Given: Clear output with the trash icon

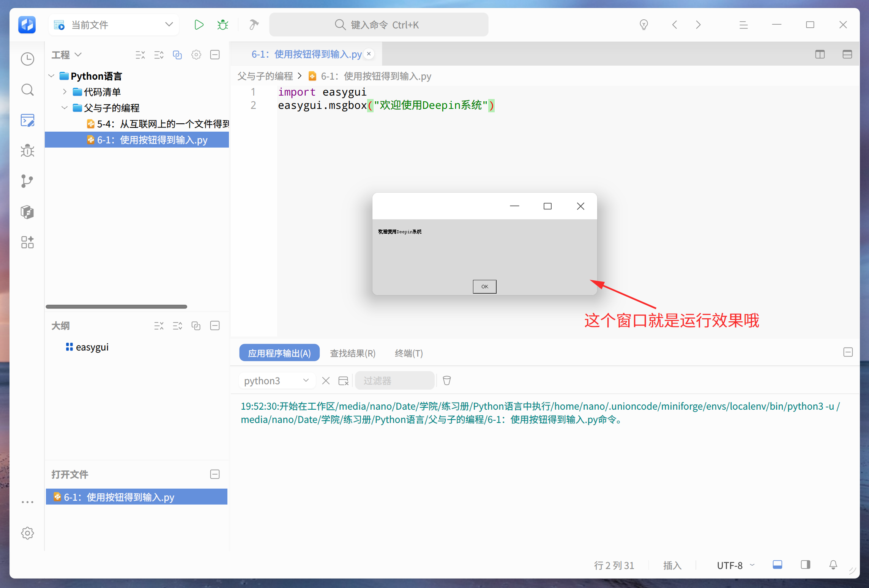Looking at the screenshot, I should pos(447,380).
